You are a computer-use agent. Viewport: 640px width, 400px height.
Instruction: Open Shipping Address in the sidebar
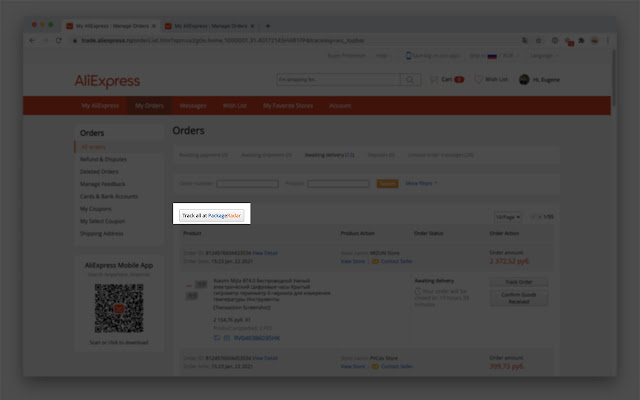coord(102,233)
